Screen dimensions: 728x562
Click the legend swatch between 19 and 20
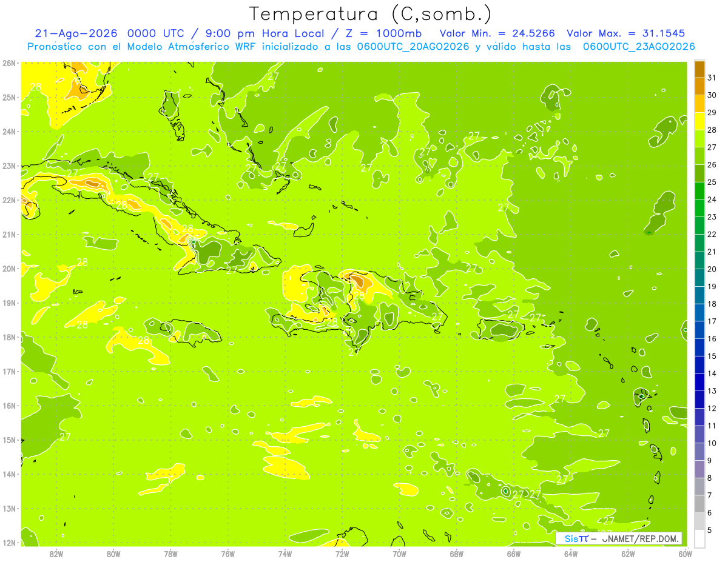(x=699, y=278)
